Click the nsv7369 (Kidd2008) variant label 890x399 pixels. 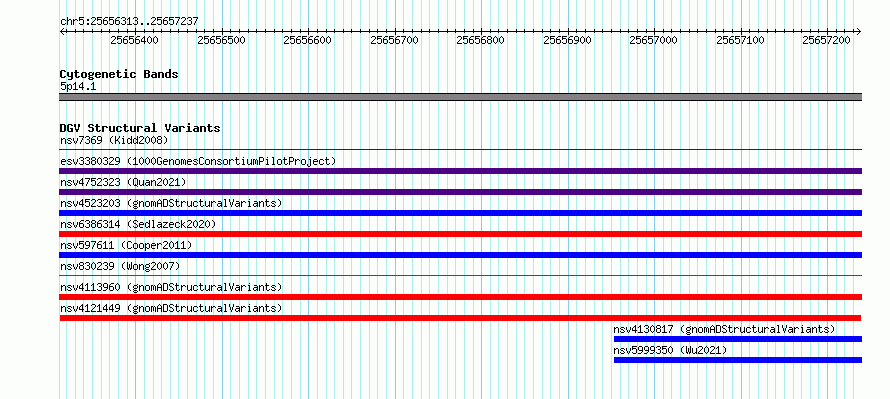[114, 140]
